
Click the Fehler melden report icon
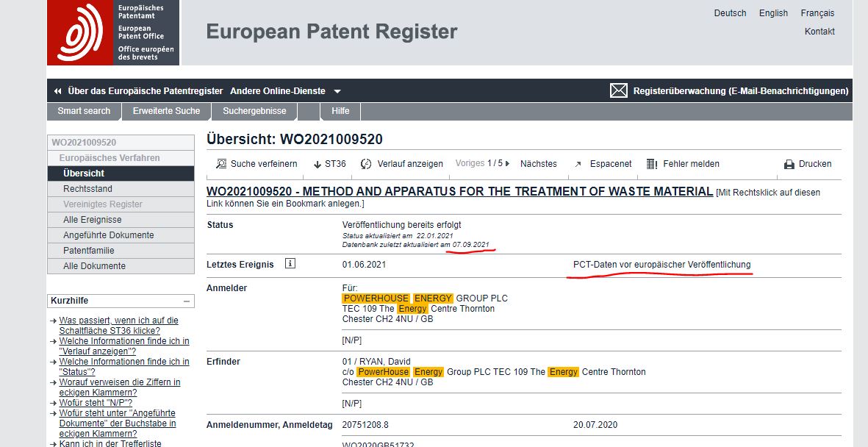coord(651,164)
